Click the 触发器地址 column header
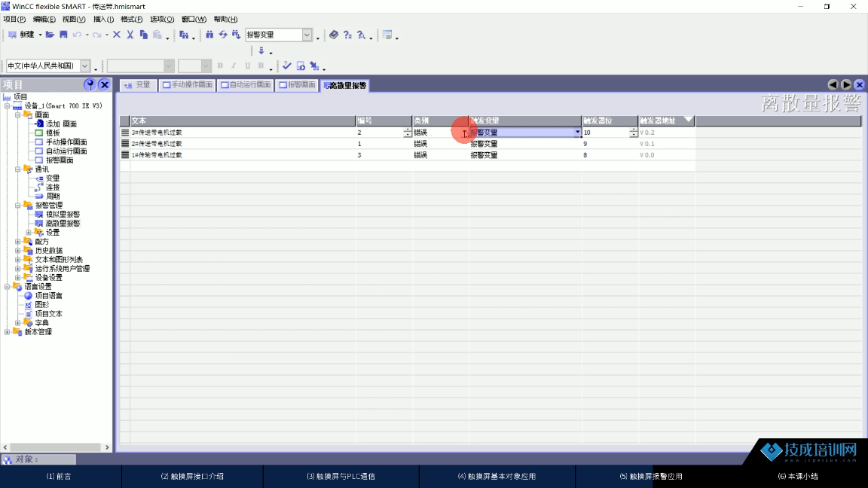 pos(667,120)
